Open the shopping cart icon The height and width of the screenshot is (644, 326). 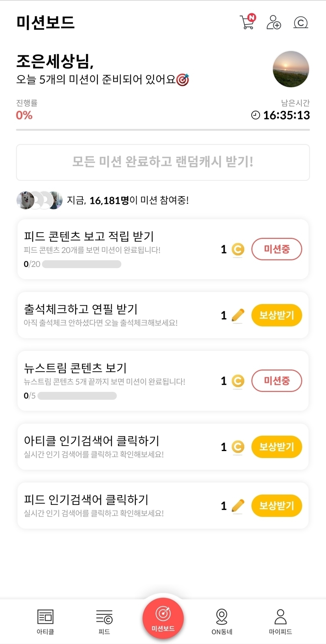pyautogui.click(x=247, y=22)
